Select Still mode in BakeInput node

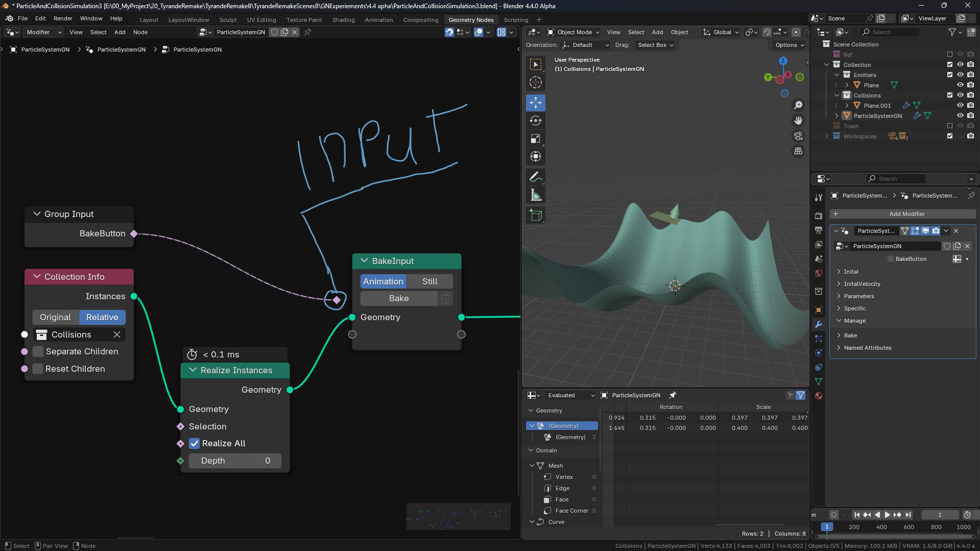pyautogui.click(x=429, y=281)
